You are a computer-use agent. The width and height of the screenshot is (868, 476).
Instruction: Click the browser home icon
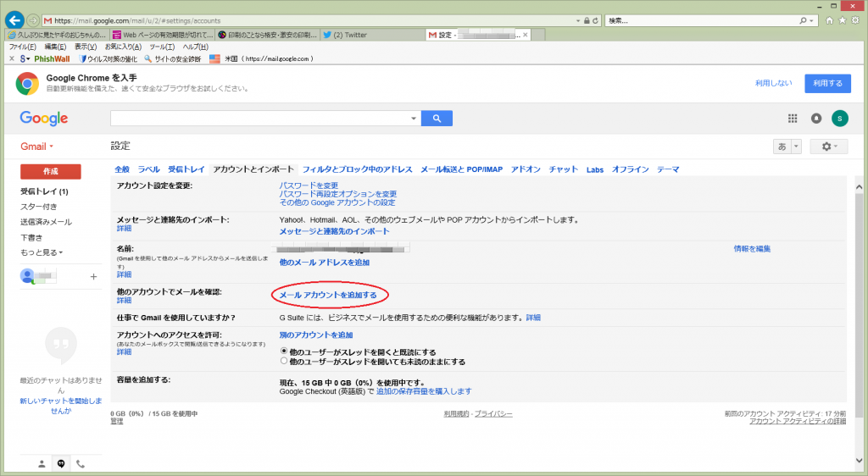point(829,20)
